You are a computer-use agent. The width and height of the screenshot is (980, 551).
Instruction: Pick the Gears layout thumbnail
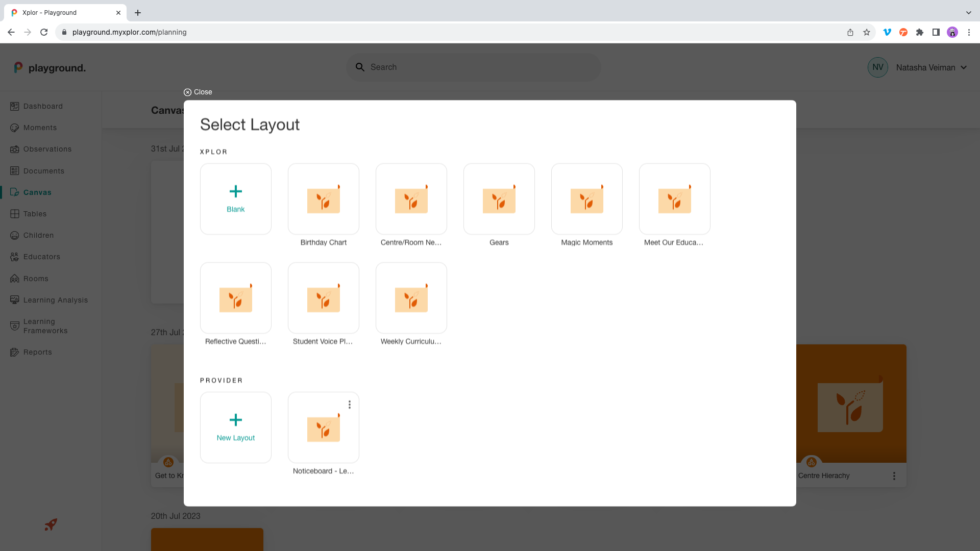point(499,199)
